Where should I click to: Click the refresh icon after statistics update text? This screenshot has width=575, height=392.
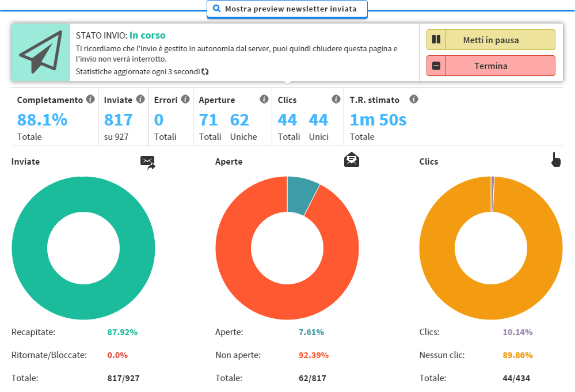[x=205, y=72]
